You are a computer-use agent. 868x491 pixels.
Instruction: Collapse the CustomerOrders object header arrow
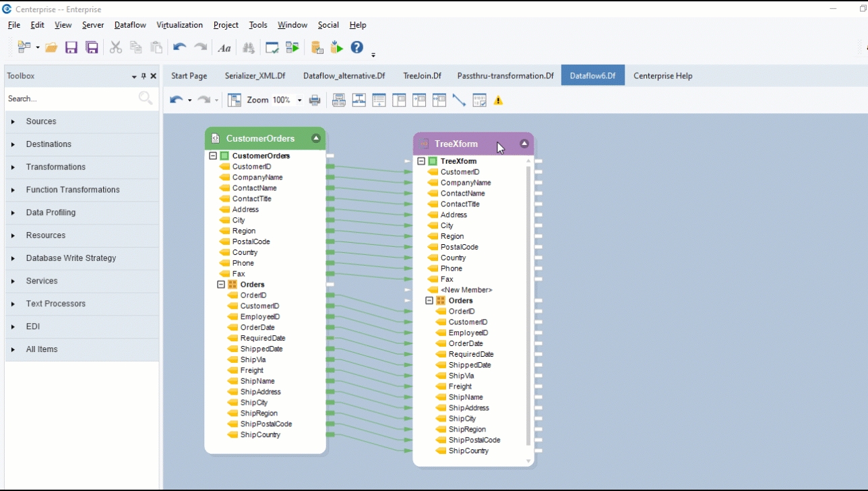(316, 138)
